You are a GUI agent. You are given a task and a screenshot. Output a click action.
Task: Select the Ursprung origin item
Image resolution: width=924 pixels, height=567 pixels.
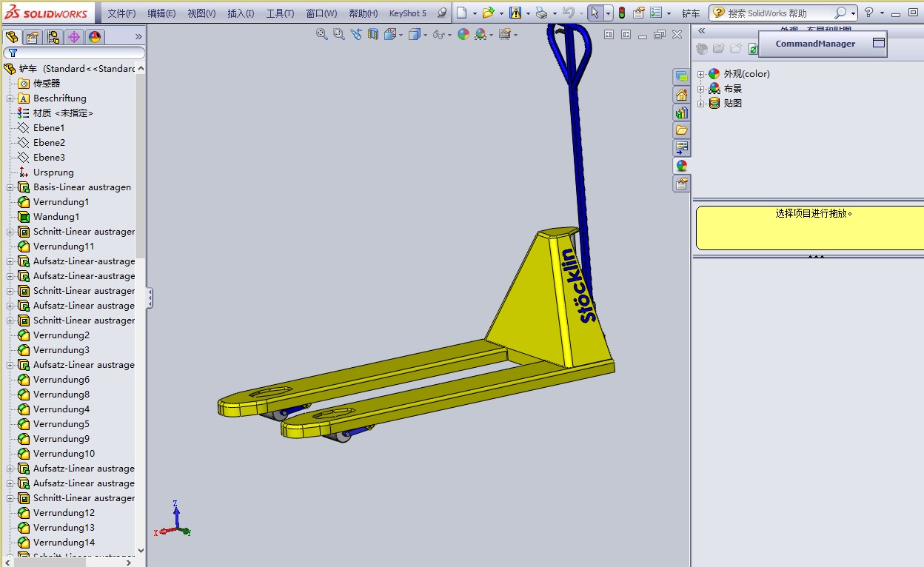coord(53,172)
